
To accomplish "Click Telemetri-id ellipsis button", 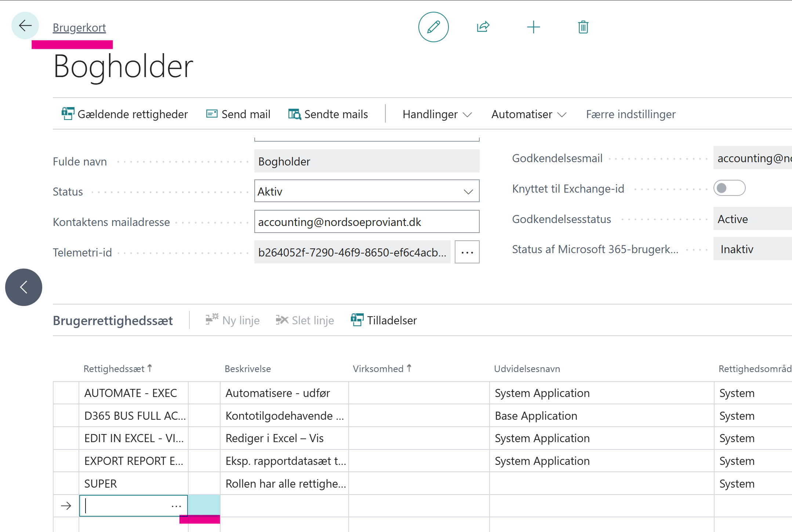I will pyautogui.click(x=467, y=252).
